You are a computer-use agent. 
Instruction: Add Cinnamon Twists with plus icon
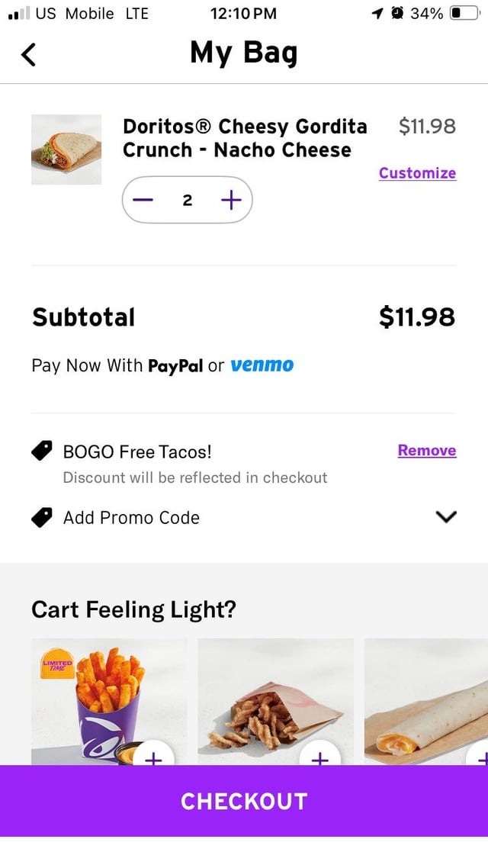click(x=320, y=758)
